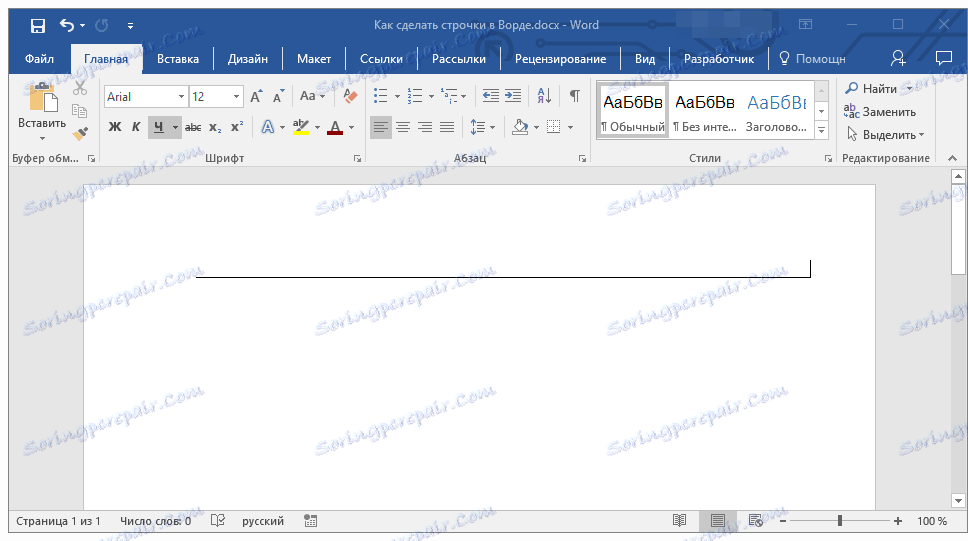
Task: Toggle superscript x² formatting
Action: 237,127
